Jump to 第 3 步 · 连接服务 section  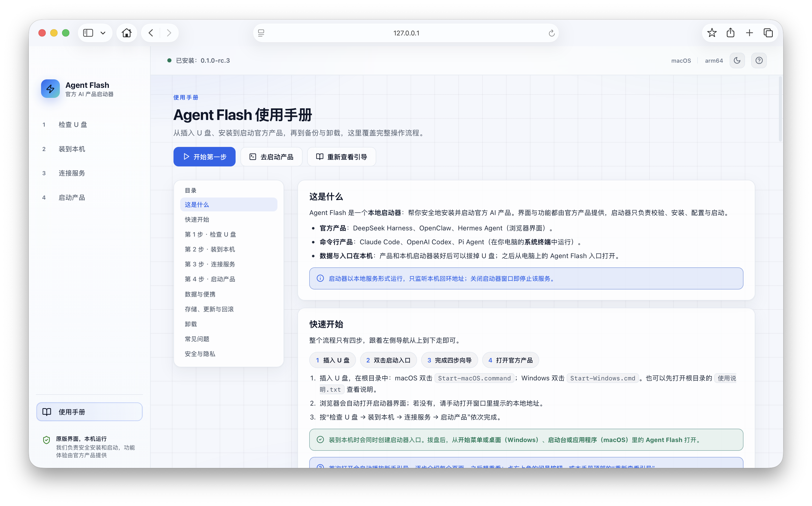coord(229,264)
